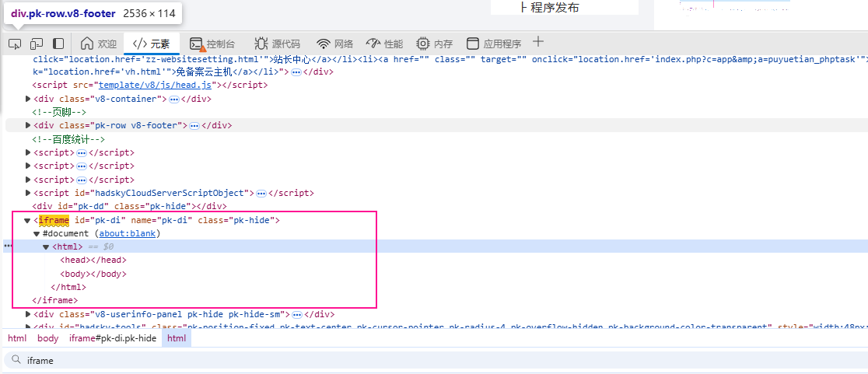This screenshot has width=868, height=374.
Task: Open the 性能 performance tab
Action: click(x=384, y=44)
